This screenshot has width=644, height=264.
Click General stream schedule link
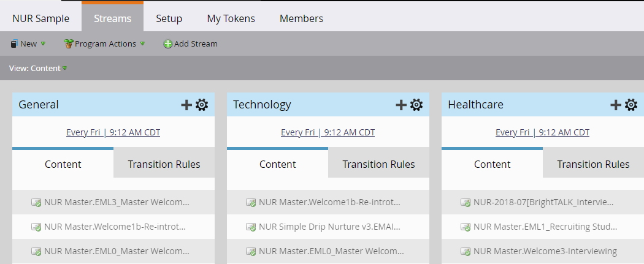(113, 132)
